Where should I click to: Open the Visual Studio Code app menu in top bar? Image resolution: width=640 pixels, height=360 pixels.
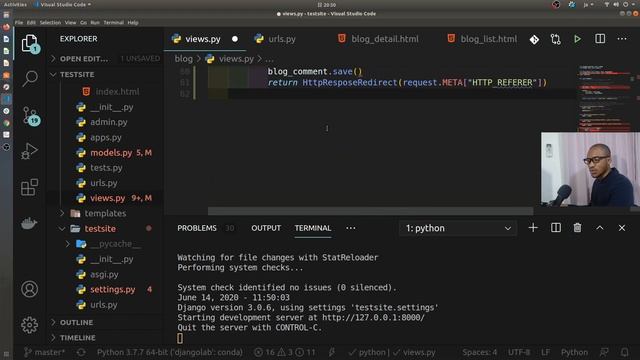tap(63, 4)
